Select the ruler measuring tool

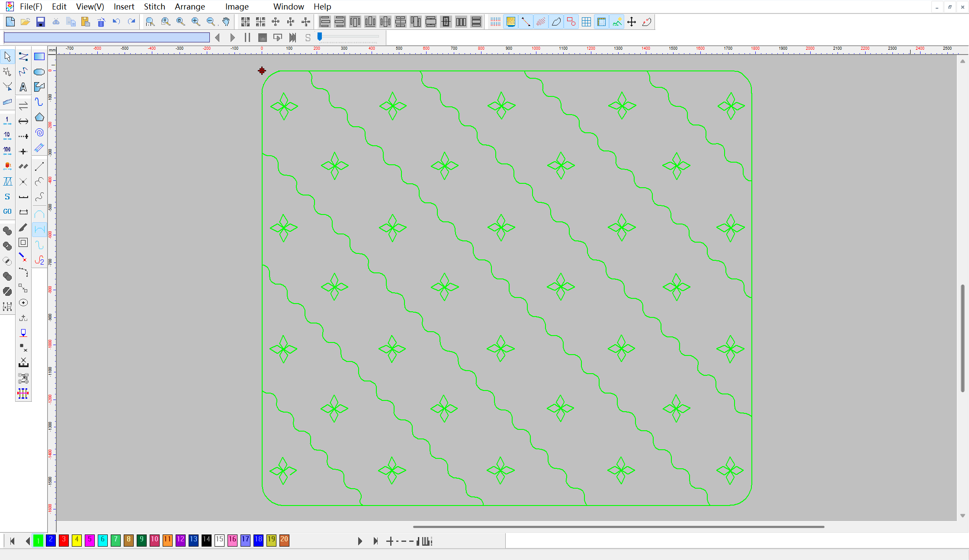(7, 102)
